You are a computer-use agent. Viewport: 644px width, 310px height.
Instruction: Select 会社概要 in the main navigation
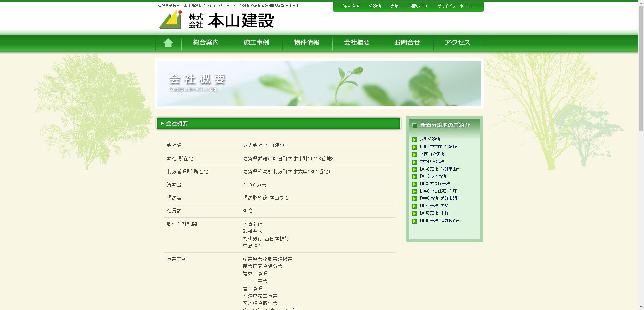[x=357, y=43]
